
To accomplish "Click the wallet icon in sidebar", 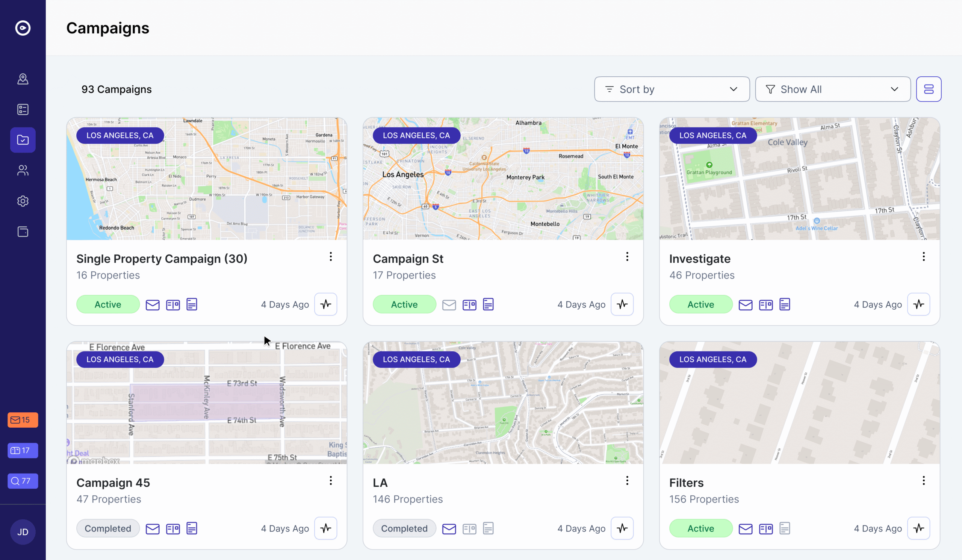I will (x=23, y=232).
